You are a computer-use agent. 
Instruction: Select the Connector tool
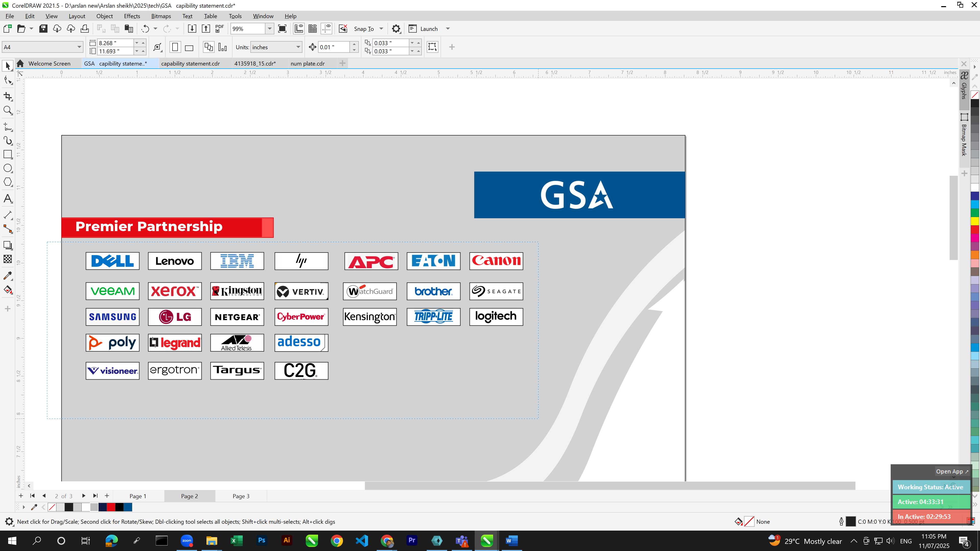(8, 229)
